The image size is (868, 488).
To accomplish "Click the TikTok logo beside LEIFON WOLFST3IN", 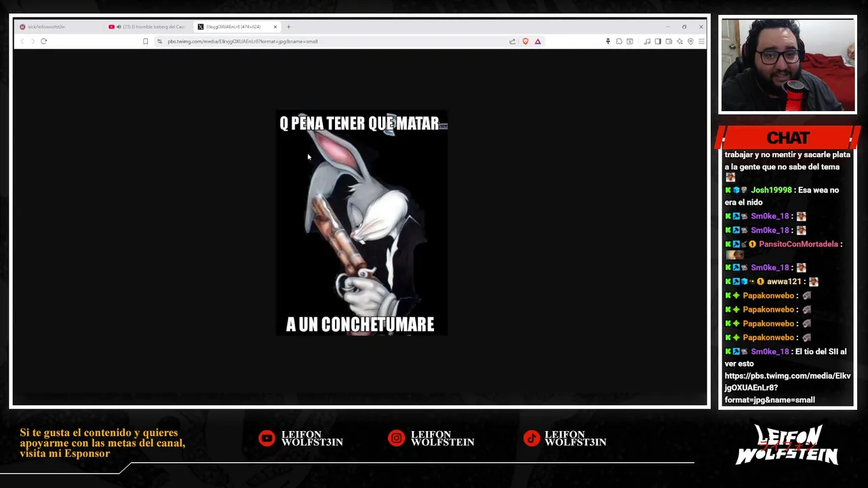I will click(x=532, y=439).
